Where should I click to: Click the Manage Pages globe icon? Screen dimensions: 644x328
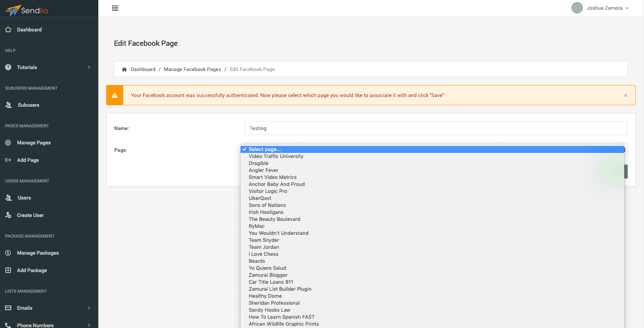(x=8, y=142)
